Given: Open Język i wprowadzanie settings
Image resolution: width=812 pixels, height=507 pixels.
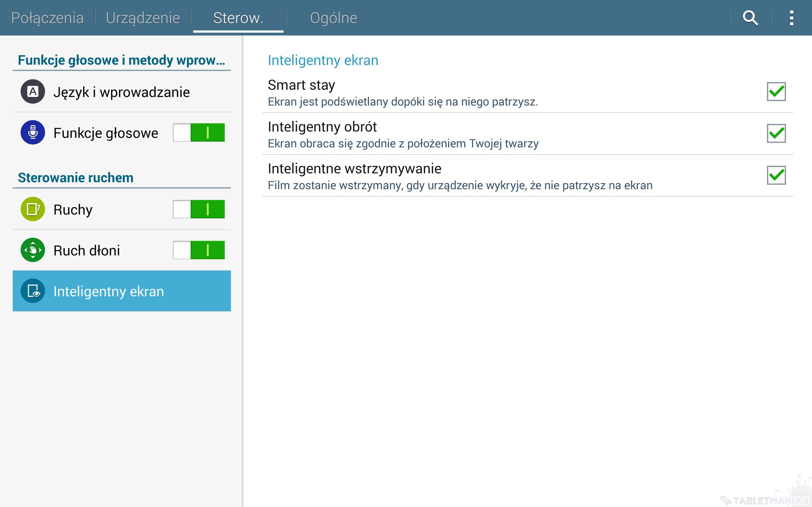Looking at the screenshot, I should coord(121,92).
